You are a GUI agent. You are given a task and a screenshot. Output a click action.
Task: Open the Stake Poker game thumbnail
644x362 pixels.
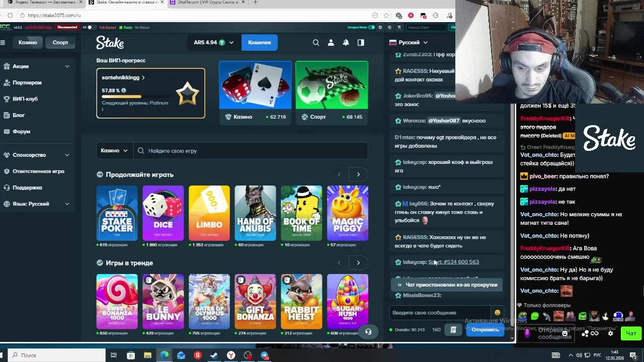click(x=117, y=213)
